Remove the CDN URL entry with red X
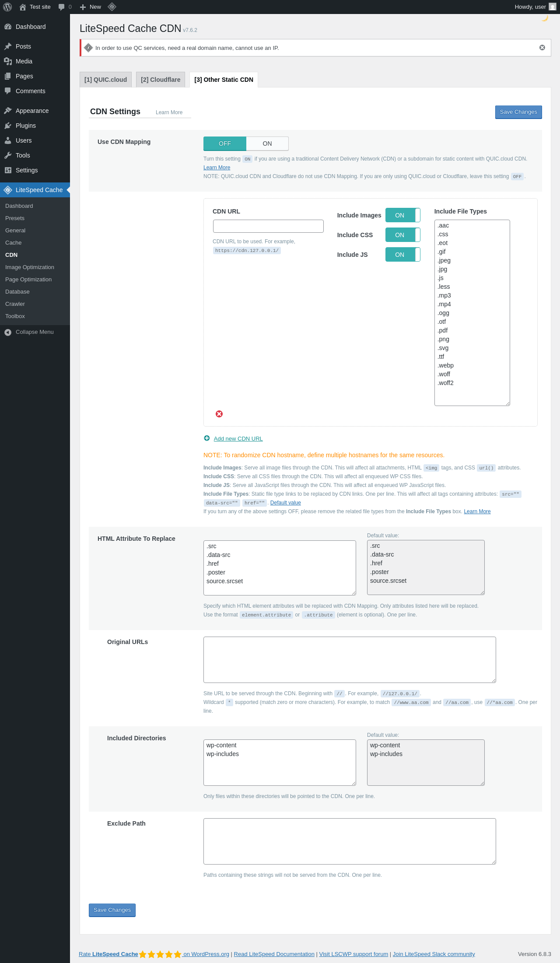This screenshot has width=560, height=963. pos(219,414)
